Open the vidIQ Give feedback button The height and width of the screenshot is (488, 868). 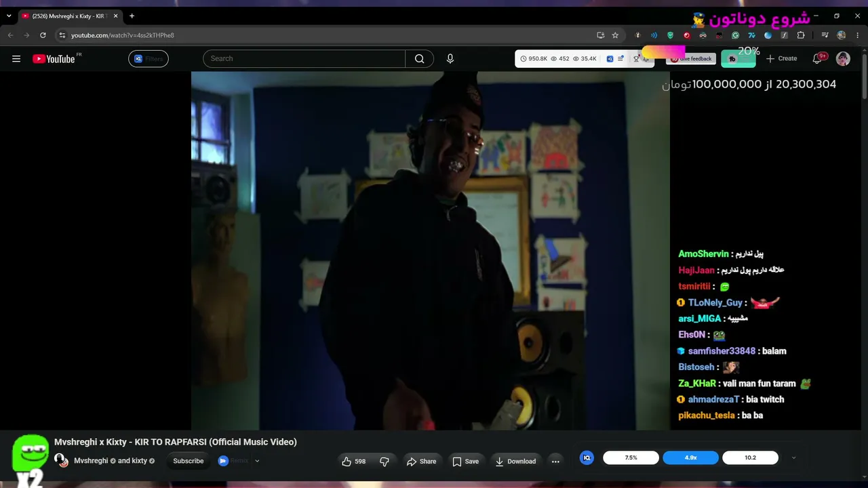pyautogui.click(x=692, y=59)
